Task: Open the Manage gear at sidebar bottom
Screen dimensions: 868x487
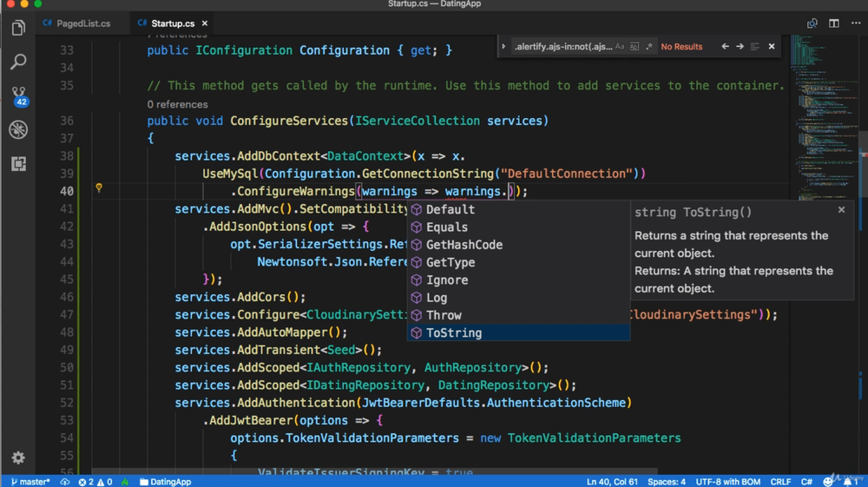Action: point(18,457)
